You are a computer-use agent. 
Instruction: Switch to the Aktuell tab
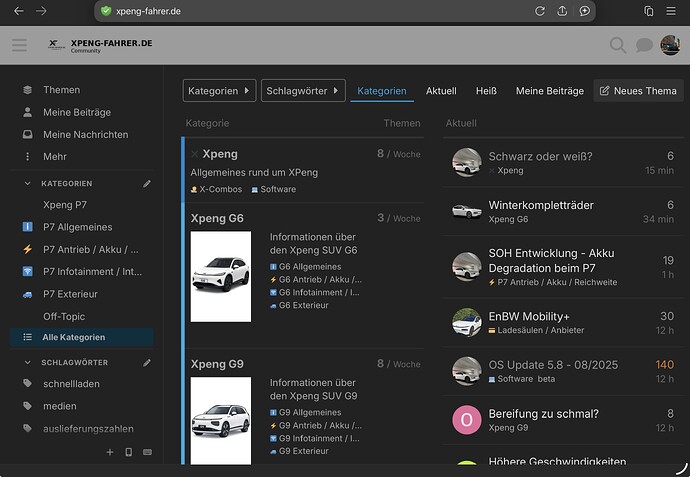tap(441, 91)
